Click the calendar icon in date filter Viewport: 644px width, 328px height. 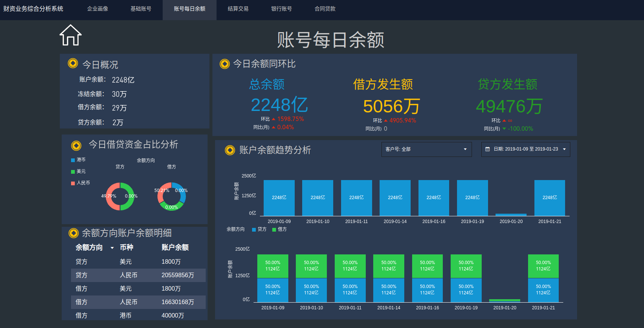click(487, 149)
